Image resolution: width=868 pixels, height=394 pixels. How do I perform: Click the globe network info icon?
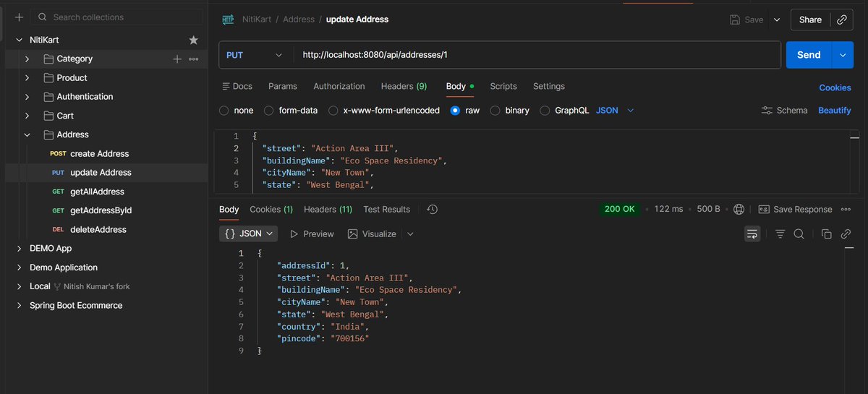(739, 209)
